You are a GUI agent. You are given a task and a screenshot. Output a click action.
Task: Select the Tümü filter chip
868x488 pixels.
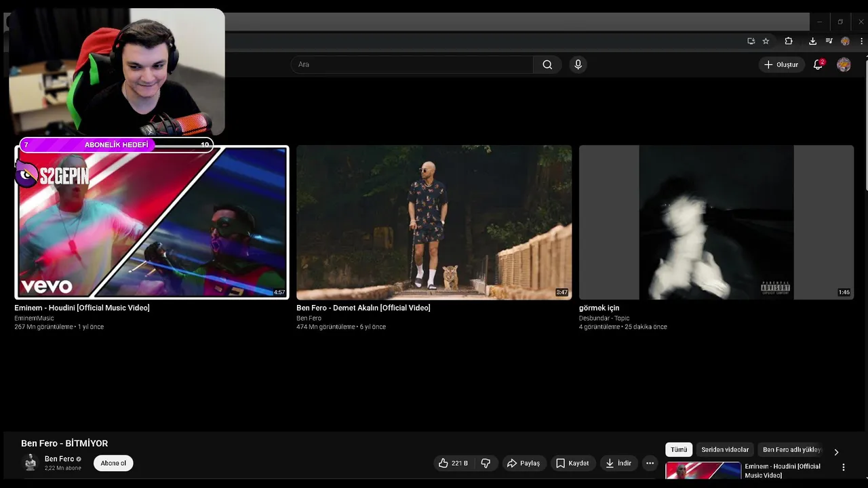pos(679,449)
